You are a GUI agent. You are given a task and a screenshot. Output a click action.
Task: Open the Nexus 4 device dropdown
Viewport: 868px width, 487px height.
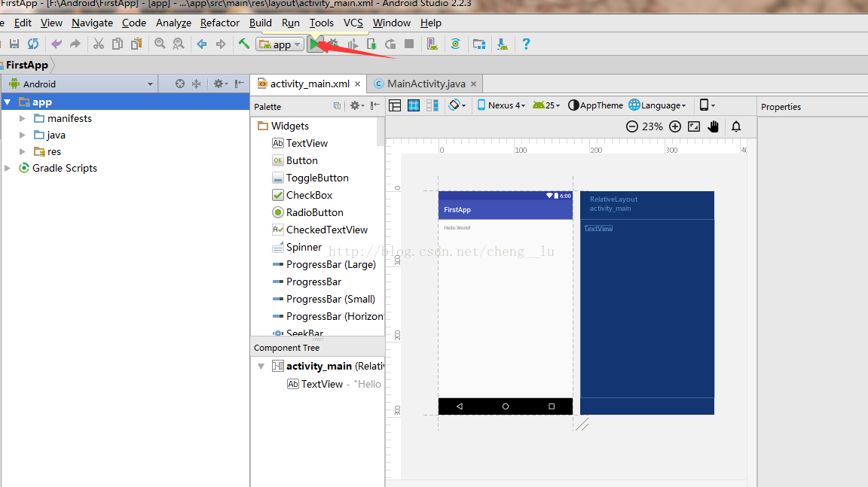pyautogui.click(x=501, y=105)
